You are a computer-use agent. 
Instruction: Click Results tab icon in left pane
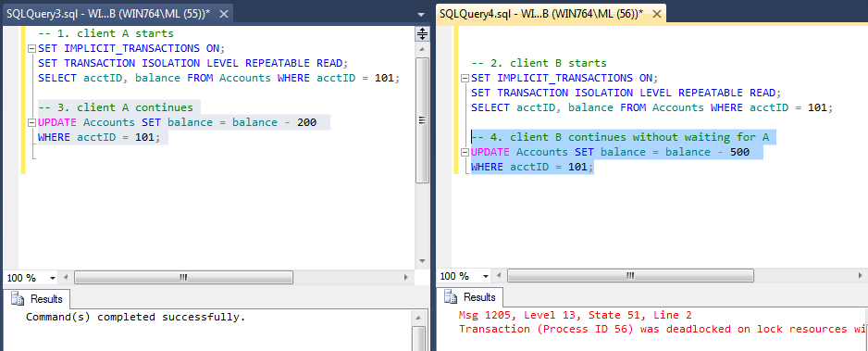point(19,299)
